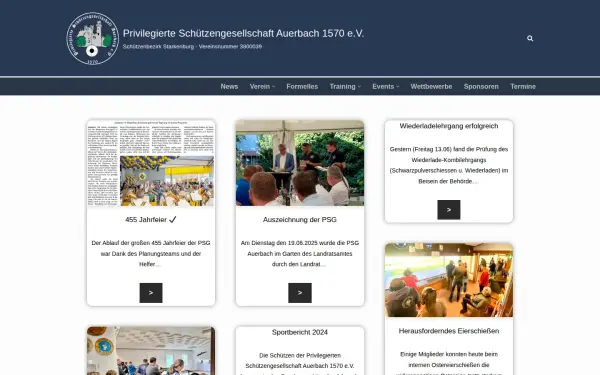Open the Events menu
600x375 pixels.
pos(383,86)
